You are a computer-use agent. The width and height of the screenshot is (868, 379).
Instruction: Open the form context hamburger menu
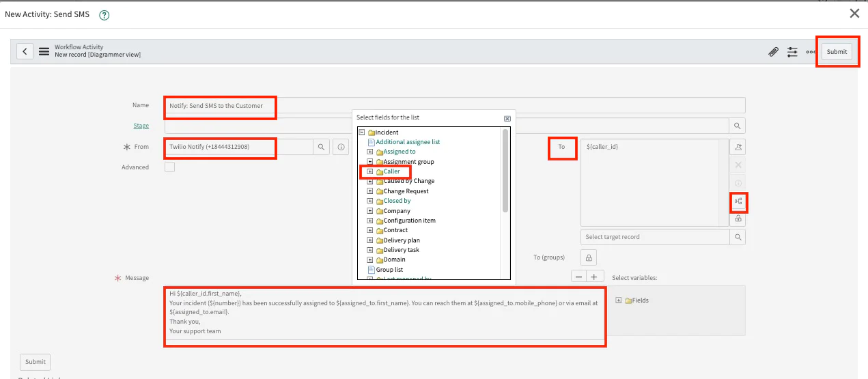point(44,51)
